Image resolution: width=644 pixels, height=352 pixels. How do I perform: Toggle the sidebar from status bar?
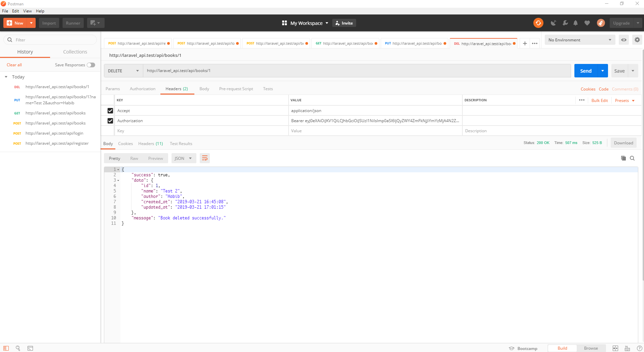click(x=6, y=348)
